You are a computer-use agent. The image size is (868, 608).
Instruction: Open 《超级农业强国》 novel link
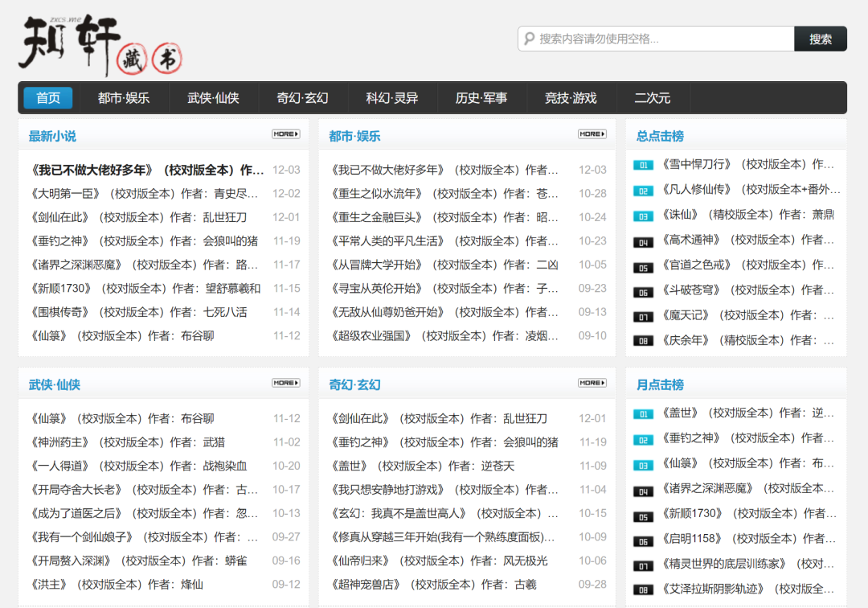tap(444, 336)
